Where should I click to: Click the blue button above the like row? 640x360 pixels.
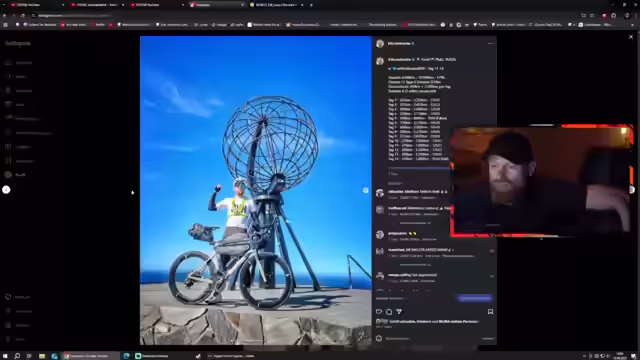[475, 298]
